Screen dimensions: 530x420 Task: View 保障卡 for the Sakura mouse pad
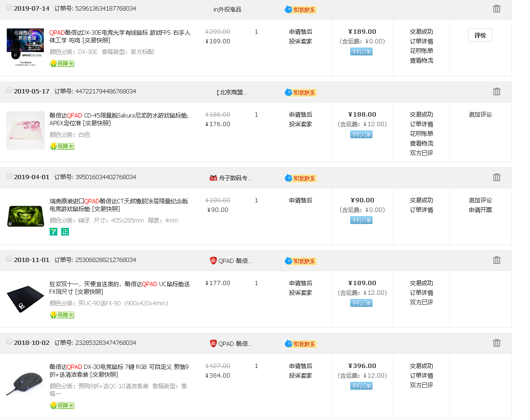coord(62,146)
